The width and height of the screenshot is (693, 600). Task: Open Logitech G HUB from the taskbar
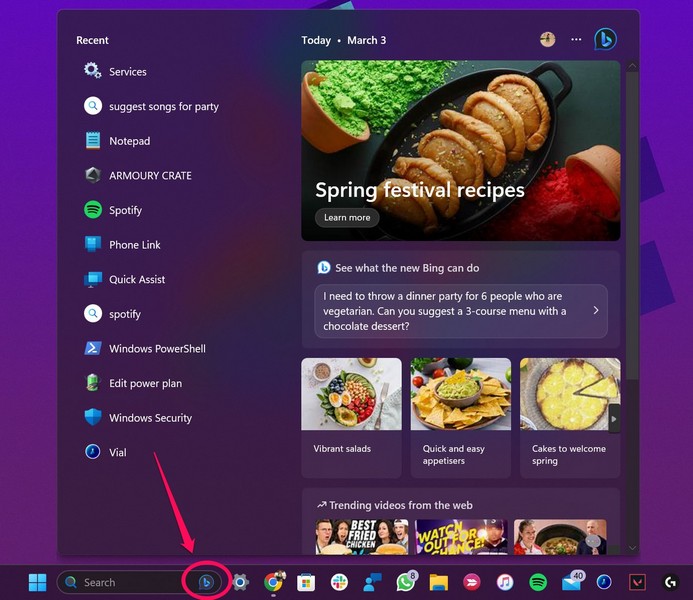670,582
